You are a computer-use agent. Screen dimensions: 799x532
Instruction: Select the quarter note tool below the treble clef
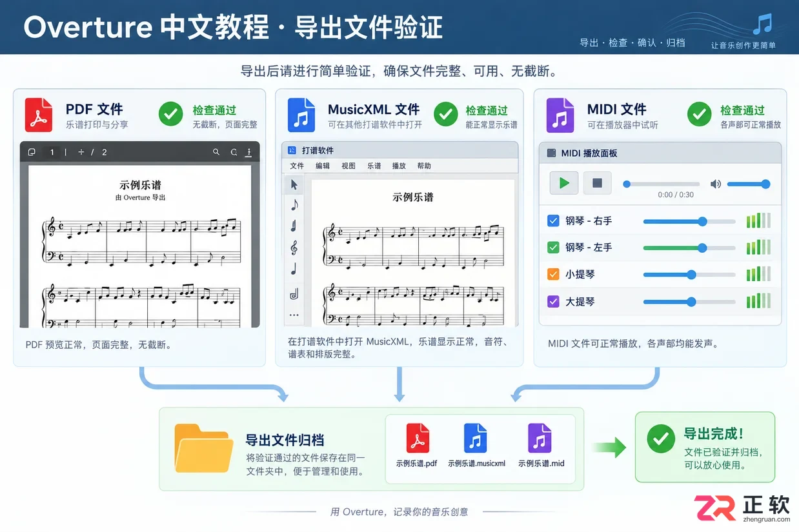pos(294,269)
